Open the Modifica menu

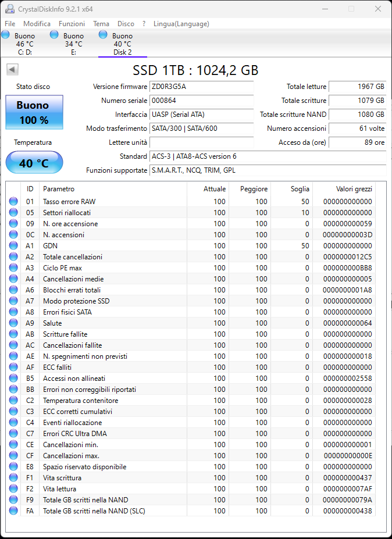(x=37, y=24)
